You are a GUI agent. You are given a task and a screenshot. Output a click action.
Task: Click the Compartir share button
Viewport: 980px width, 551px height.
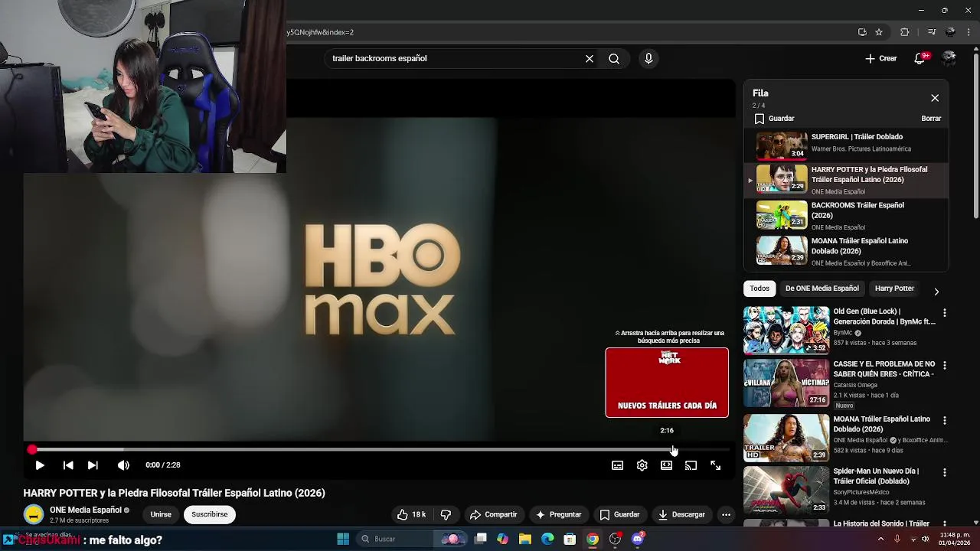click(x=493, y=514)
